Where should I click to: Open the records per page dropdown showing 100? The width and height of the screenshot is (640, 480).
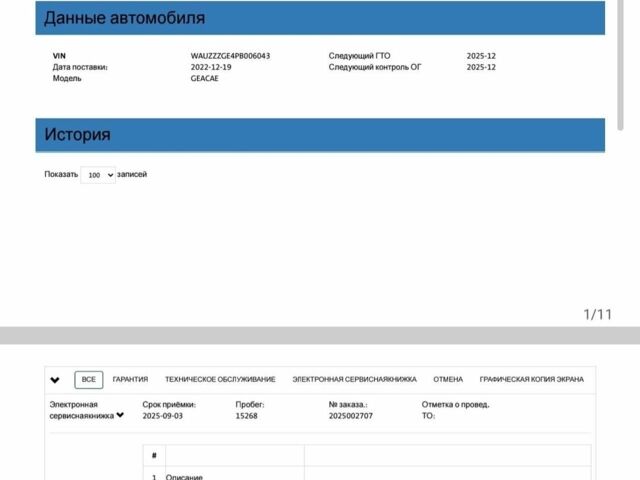pos(98,175)
